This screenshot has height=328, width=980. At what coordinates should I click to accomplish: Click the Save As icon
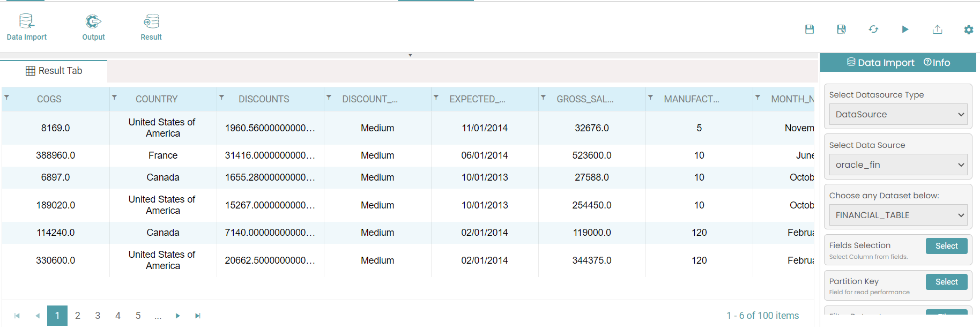[841, 29]
